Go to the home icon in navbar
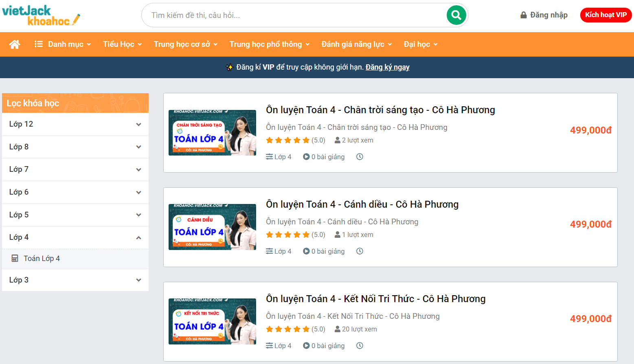The image size is (634, 364). (15, 44)
